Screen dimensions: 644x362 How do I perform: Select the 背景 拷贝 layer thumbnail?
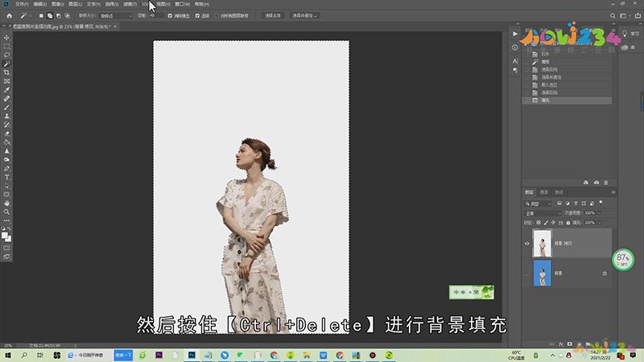pyautogui.click(x=542, y=244)
